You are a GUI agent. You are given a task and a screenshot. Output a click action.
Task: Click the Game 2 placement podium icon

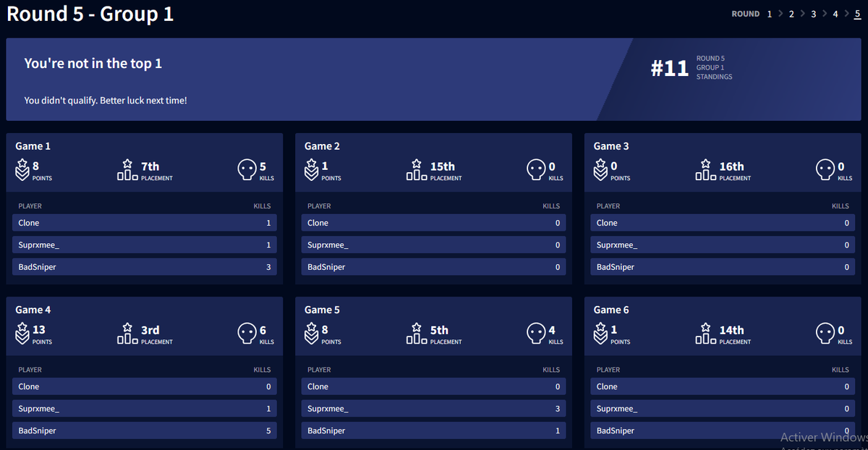(x=417, y=170)
